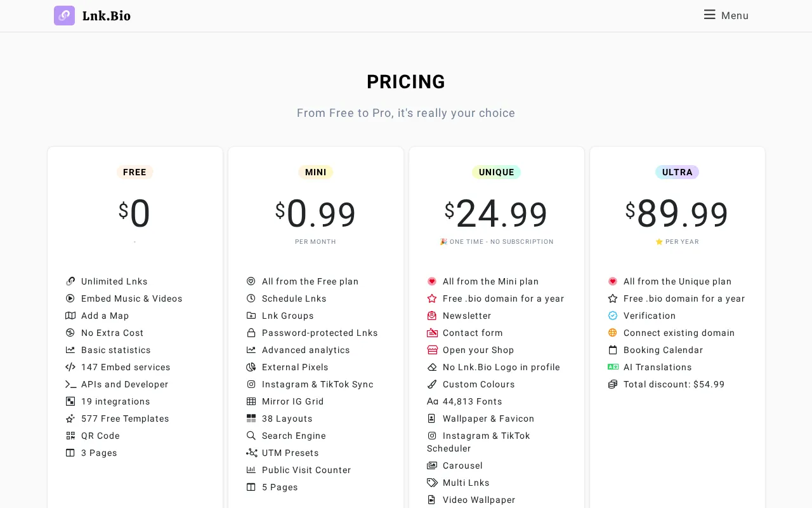Click 'Video Wallpaper' feature text

[x=479, y=500]
